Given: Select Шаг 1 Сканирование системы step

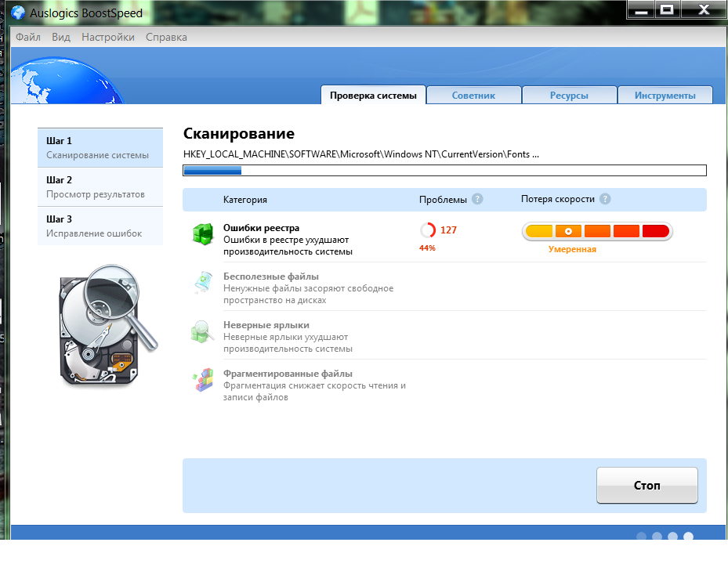Looking at the screenshot, I should coord(100,147).
